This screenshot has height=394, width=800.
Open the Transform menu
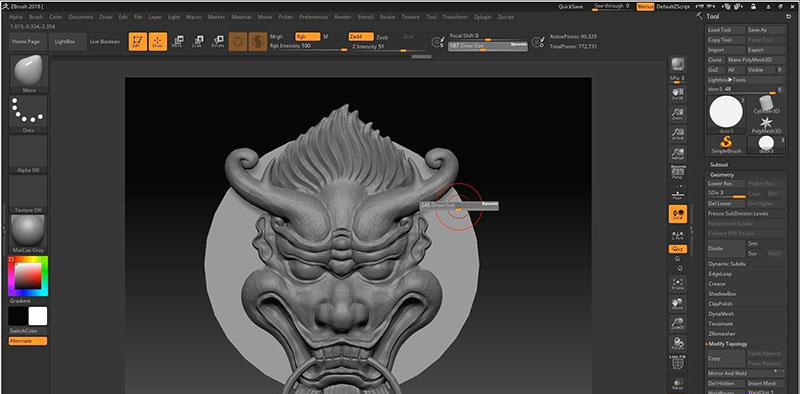click(455, 17)
